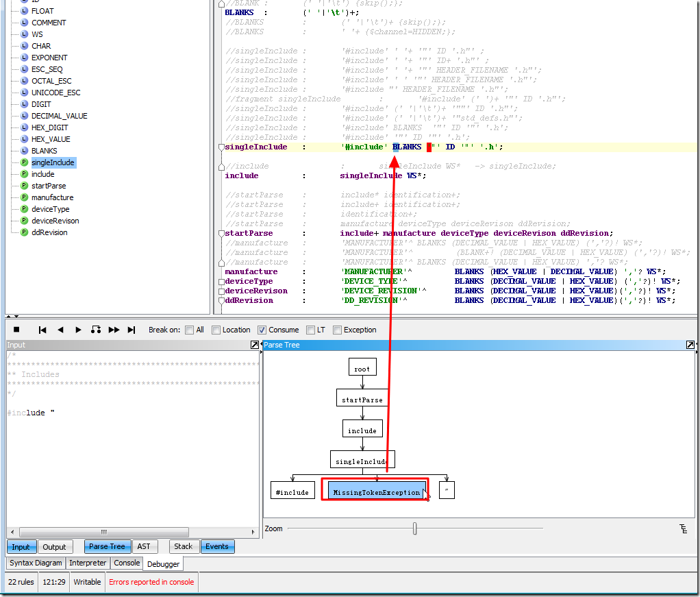Open the Console tab
Image resolution: width=700 pixels, height=597 pixels.
click(127, 563)
